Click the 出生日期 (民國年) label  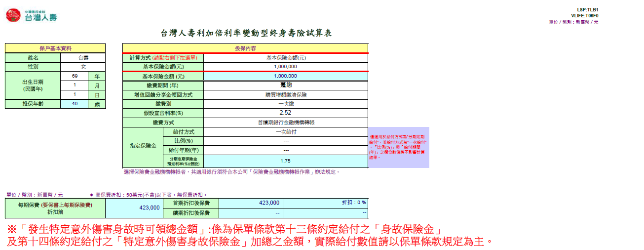(x=33, y=85)
